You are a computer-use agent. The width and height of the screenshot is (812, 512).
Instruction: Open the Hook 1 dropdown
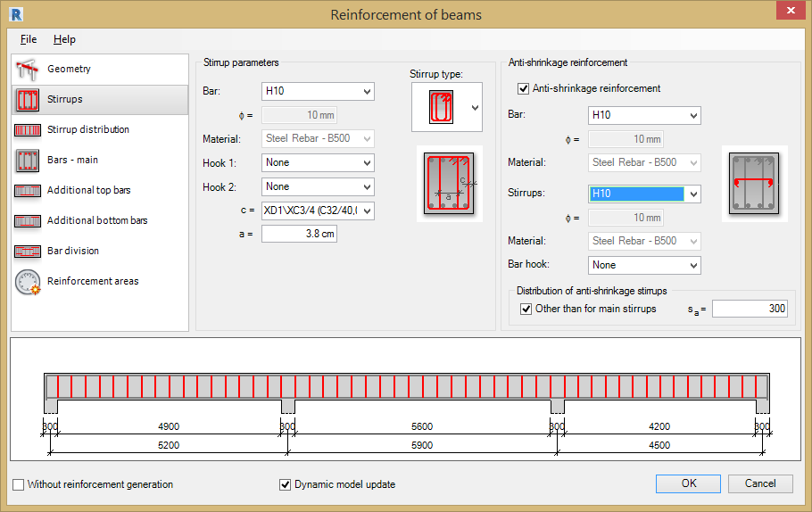point(318,162)
